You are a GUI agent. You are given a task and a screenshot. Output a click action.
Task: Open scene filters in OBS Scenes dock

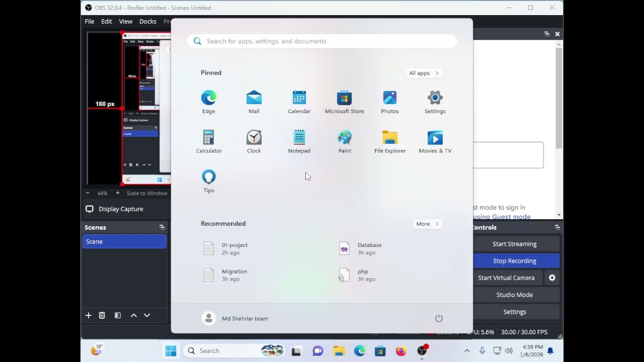(118, 315)
